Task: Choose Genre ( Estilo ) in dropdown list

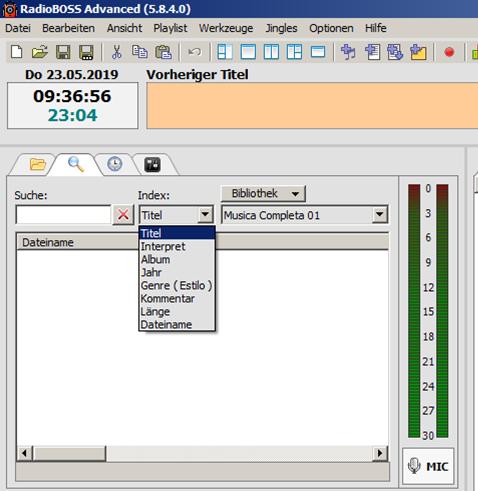Action: coord(177,285)
